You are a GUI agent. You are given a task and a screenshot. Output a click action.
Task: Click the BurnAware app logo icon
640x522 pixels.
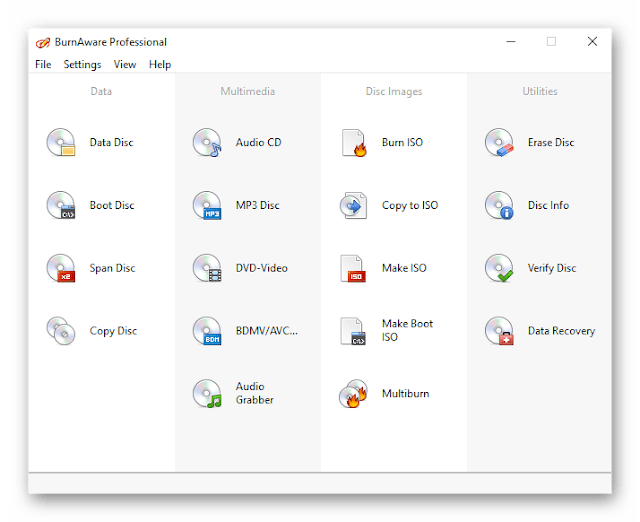[42, 42]
